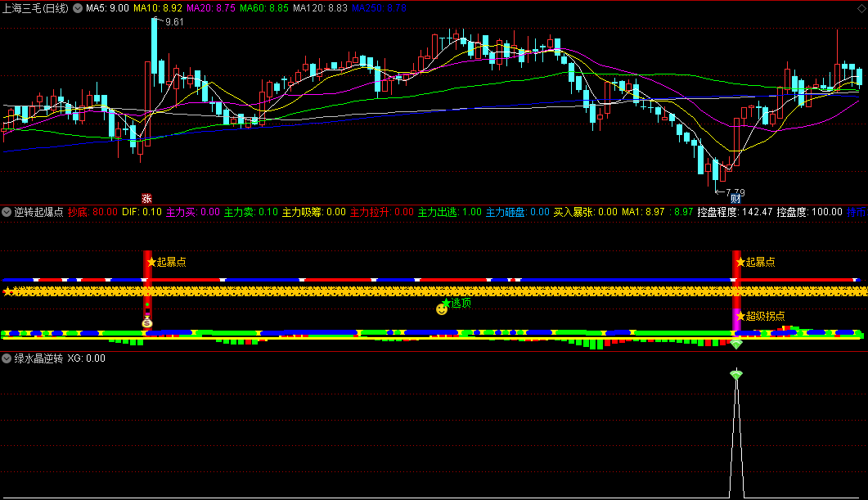Expand the 逆转起爆点 indicator panel menu
Screen dimensions: 868x500
tap(7, 212)
